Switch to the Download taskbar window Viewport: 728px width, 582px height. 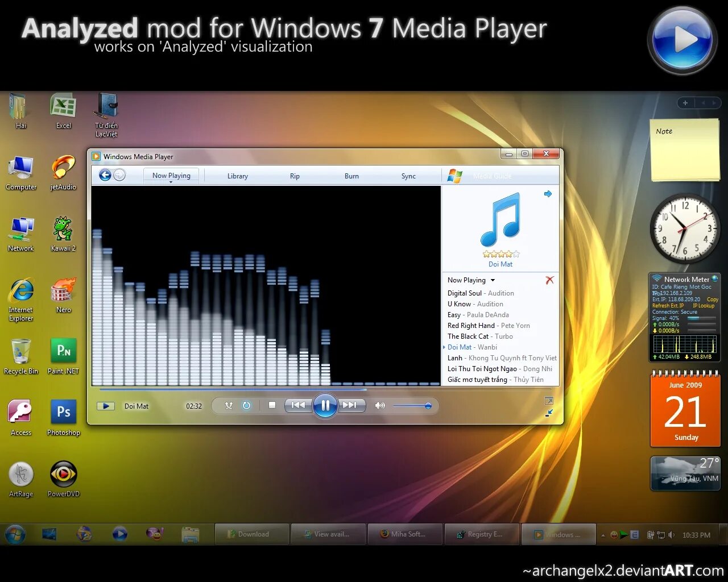pos(252,534)
